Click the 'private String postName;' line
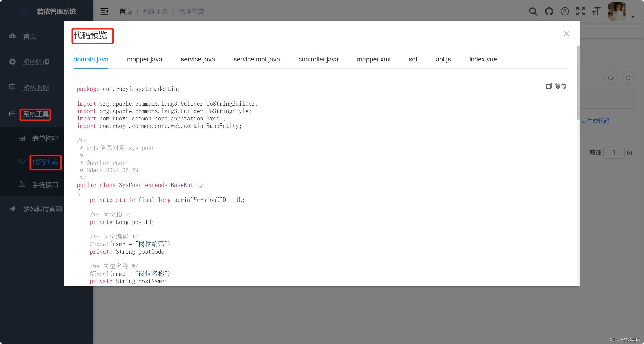The height and width of the screenshot is (344, 644). point(128,281)
